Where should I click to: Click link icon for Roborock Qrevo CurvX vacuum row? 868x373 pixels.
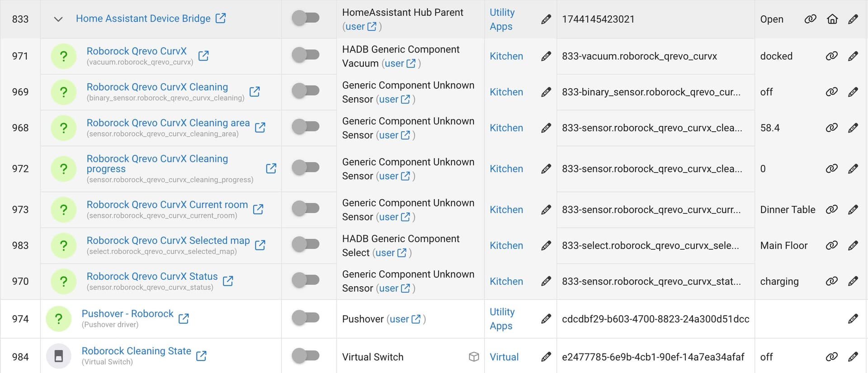pyautogui.click(x=832, y=56)
